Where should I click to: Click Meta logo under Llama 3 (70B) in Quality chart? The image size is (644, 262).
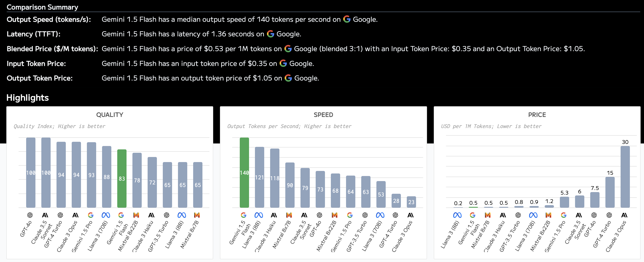(106, 215)
